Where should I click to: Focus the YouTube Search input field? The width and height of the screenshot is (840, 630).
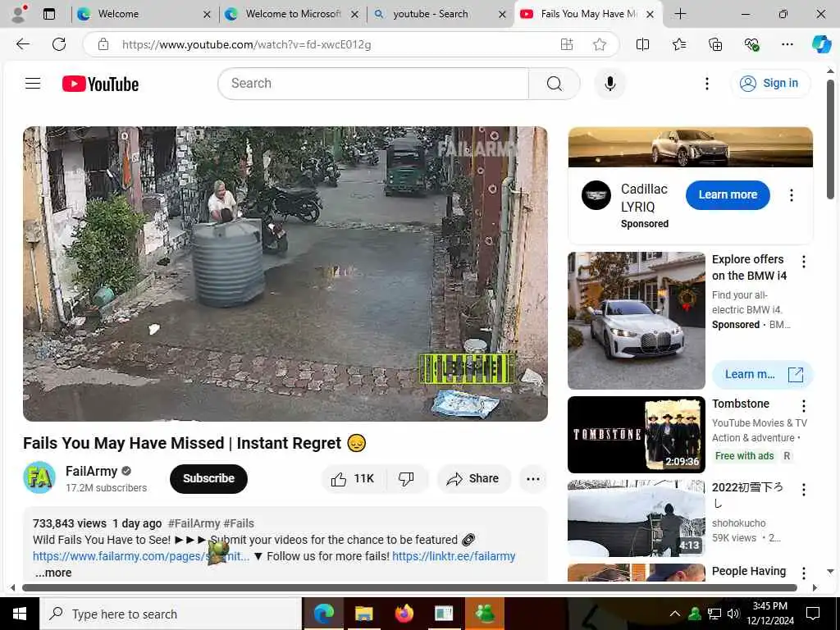373,84
